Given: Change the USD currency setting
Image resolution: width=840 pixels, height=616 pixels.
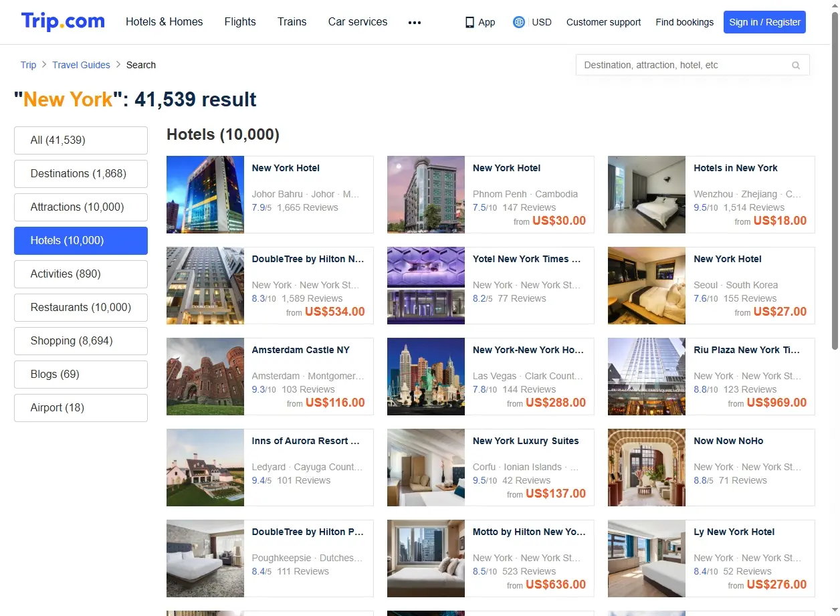Looking at the screenshot, I should click(x=542, y=22).
